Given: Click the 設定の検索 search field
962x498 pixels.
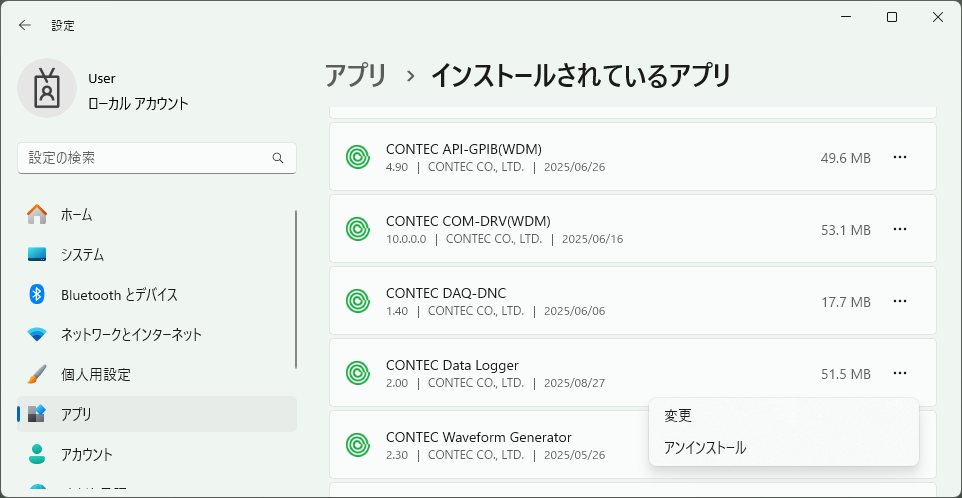Looking at the screenshot, I should [145, 158].
